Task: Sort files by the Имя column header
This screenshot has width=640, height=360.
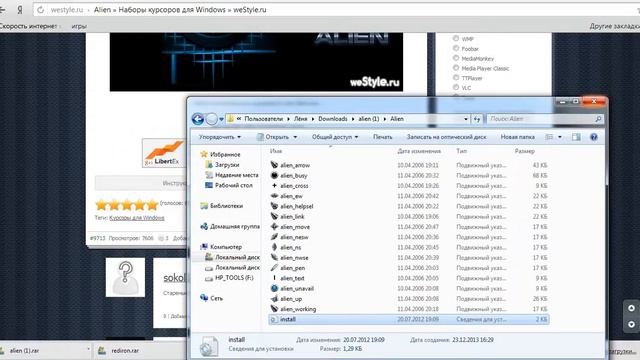Action: point(276,151)
